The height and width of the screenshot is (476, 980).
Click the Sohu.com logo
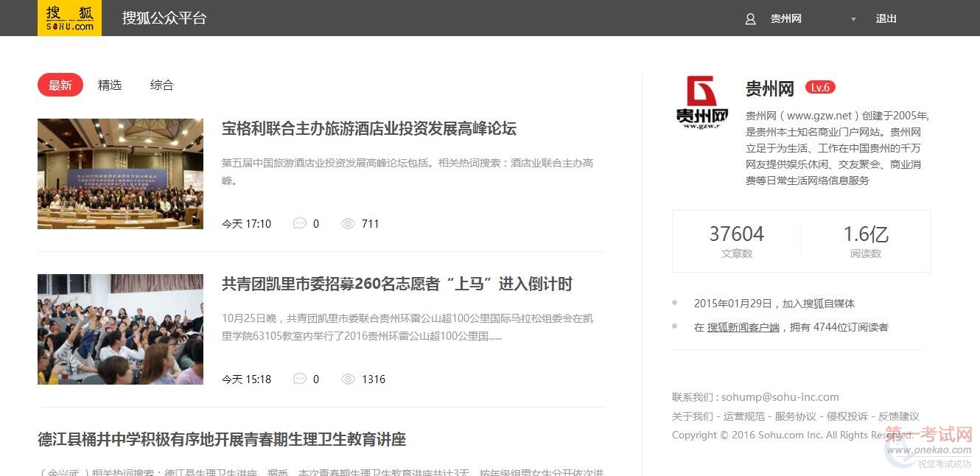pyautogui.click(x=69, y=18)
